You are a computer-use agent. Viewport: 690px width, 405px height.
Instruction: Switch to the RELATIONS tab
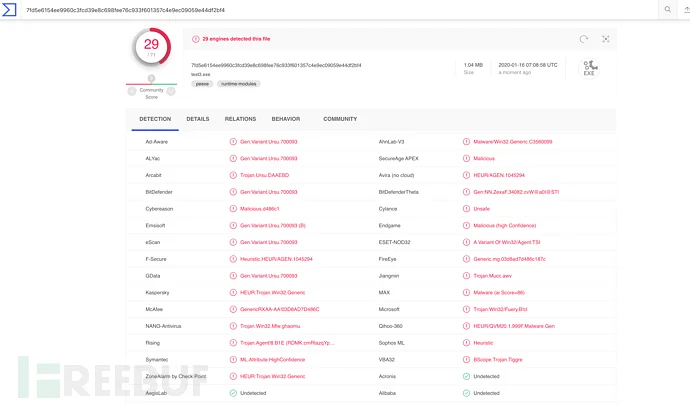240,119
